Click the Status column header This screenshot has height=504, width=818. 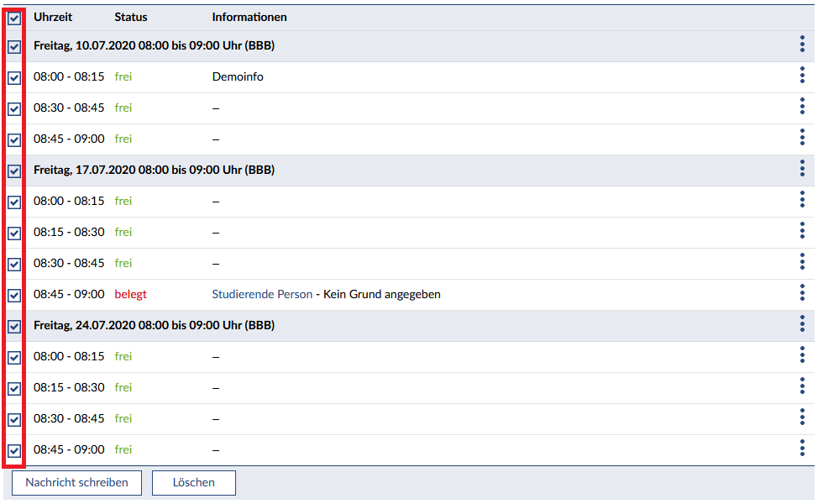130,17
